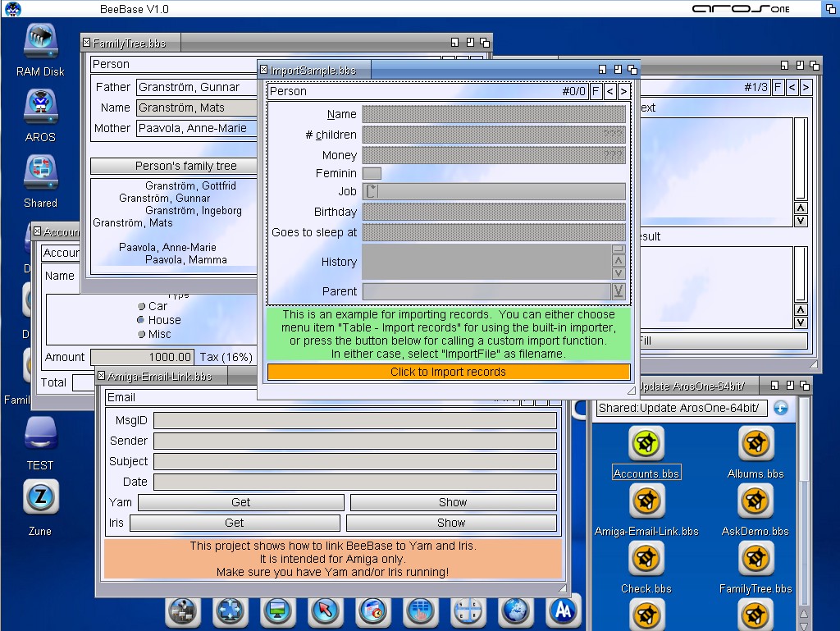Go to next Person record arrow

[624, 91]
